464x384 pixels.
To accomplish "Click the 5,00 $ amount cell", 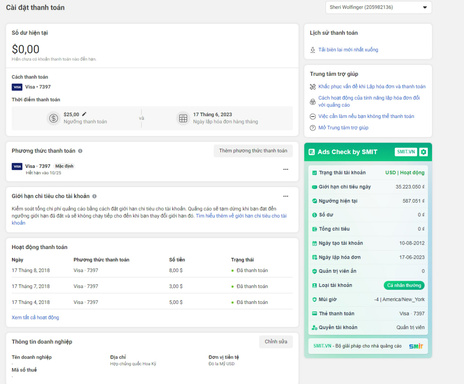I will 176,302.
